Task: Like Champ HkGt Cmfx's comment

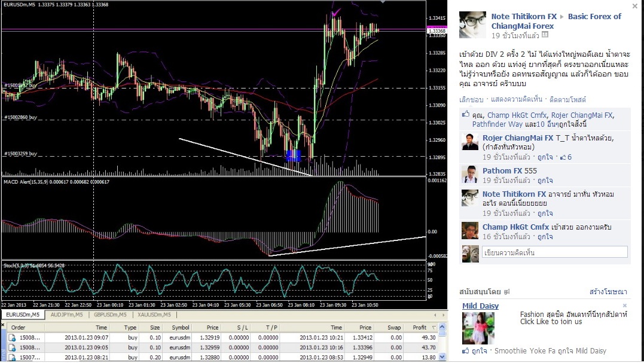Action: [545, 237]
